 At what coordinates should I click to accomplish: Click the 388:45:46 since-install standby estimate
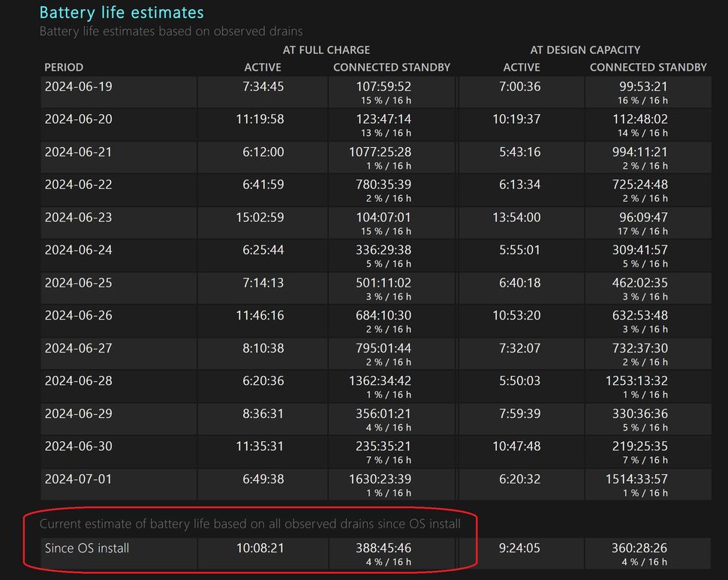tap(383, 548)
